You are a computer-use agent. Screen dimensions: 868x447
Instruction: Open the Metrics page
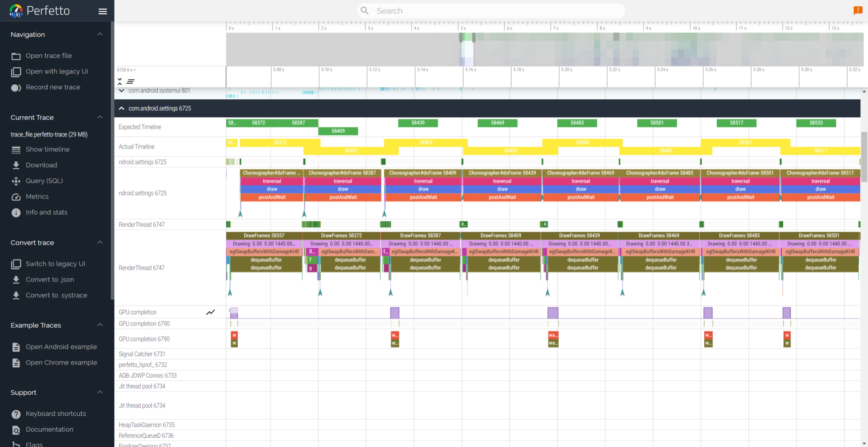(37, 196)
